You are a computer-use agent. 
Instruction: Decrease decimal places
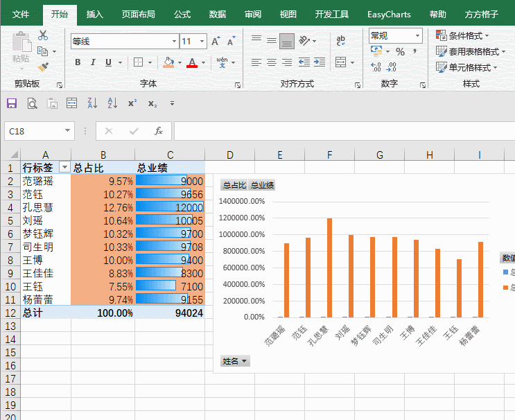(392, 67)
